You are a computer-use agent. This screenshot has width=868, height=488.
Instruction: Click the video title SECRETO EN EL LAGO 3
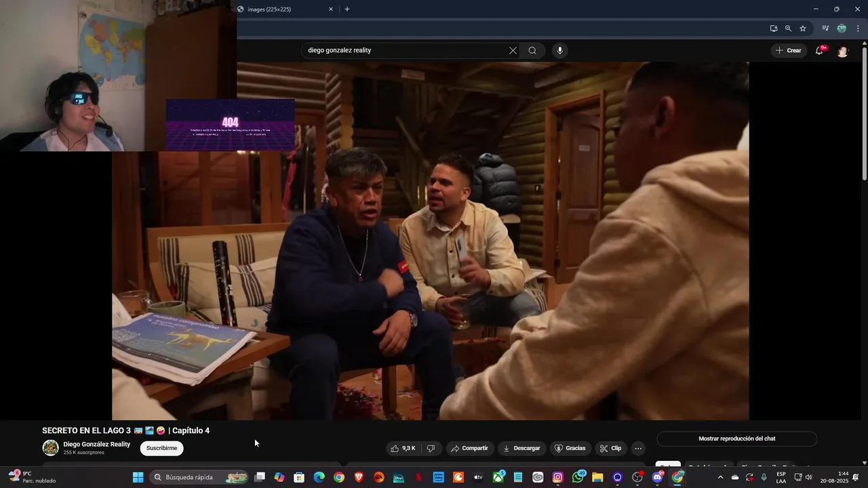[126, 430]
